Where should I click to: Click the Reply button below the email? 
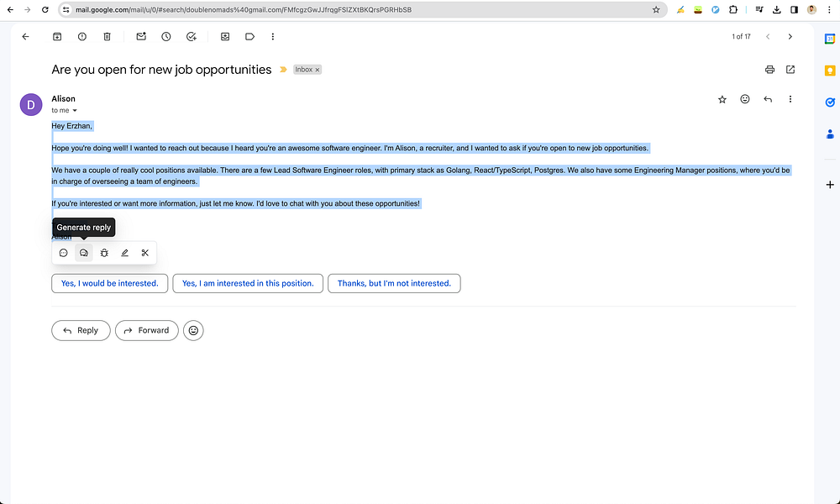81,330
